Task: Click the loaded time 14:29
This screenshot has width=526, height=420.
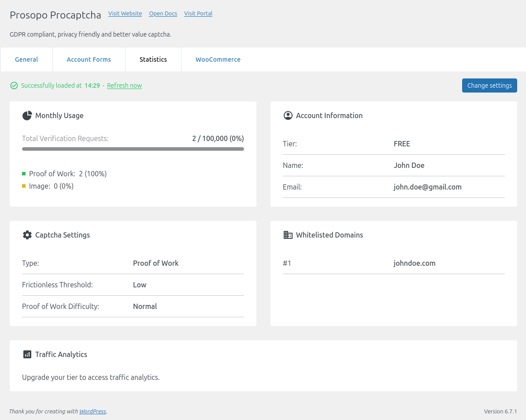Action: (x=92, y=85)
